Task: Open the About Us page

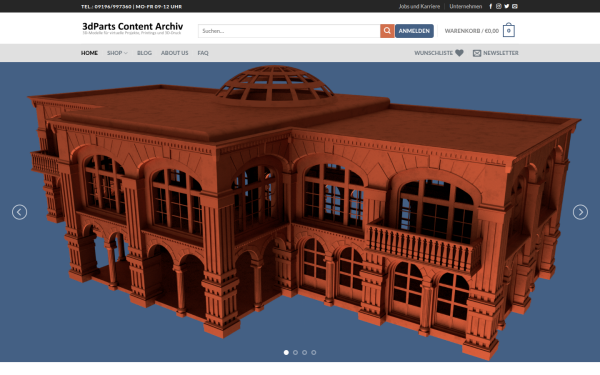Action: 174,53
